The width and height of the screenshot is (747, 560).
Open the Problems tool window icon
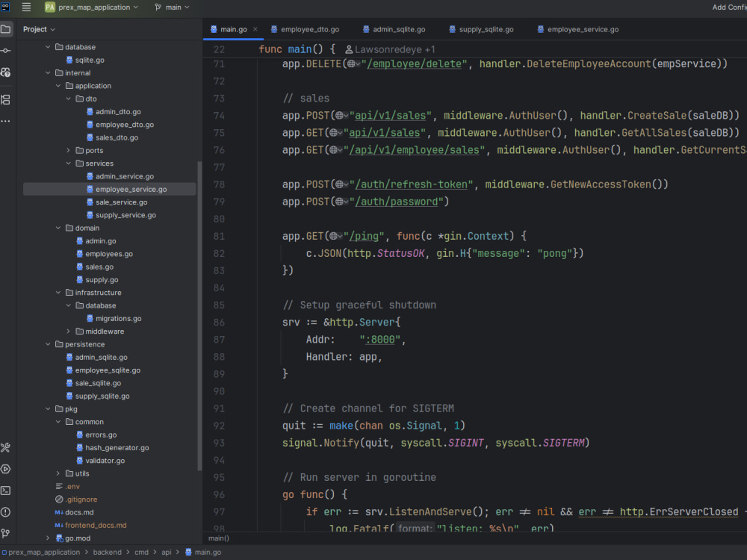[6, 512]
